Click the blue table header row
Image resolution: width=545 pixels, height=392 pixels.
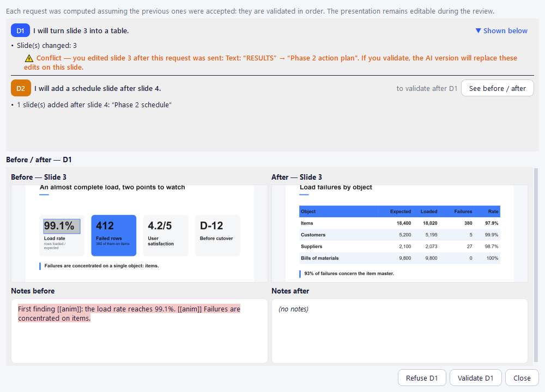coord(399,211)
